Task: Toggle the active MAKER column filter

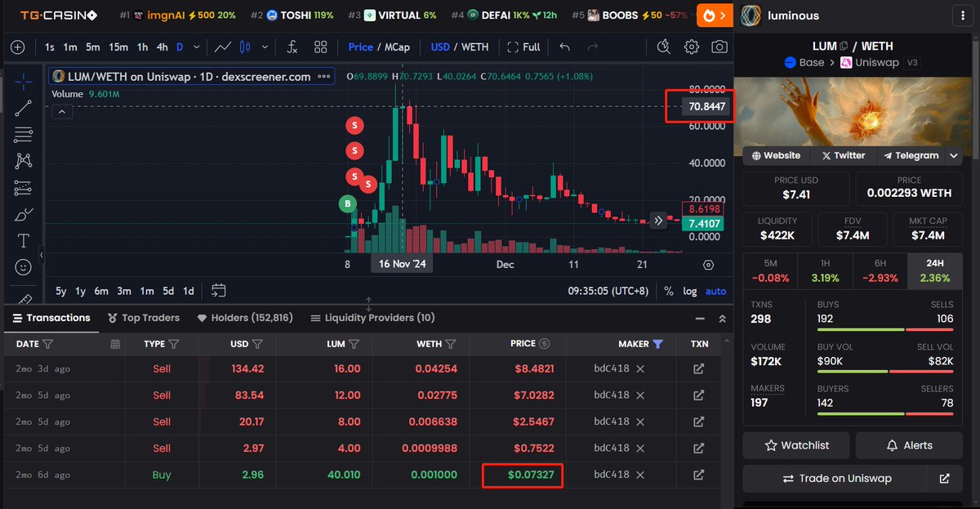Action: point(658,344)
